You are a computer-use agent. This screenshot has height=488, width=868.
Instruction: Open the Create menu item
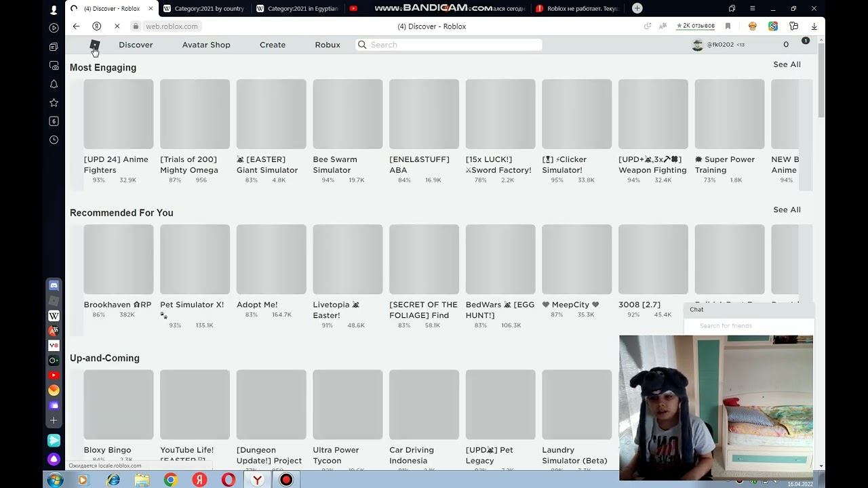click(x=273, y=45)
